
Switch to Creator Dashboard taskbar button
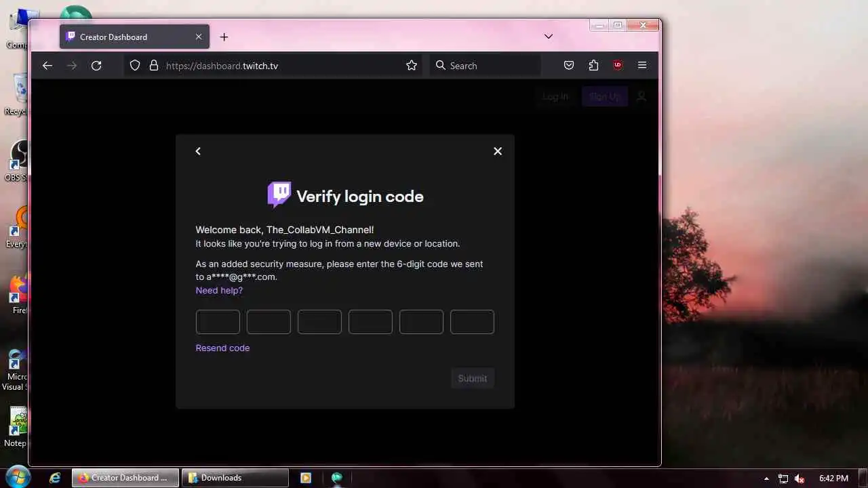coord(125,478)
